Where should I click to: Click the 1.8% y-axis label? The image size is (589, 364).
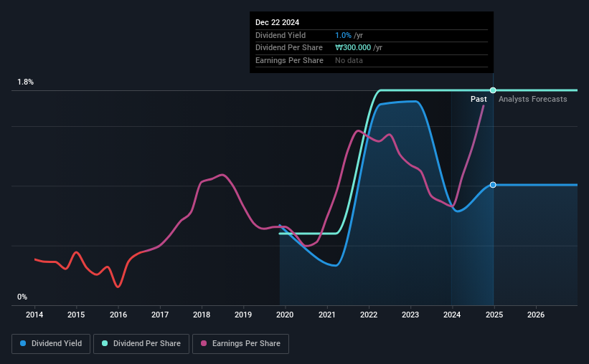coord(26,82)
